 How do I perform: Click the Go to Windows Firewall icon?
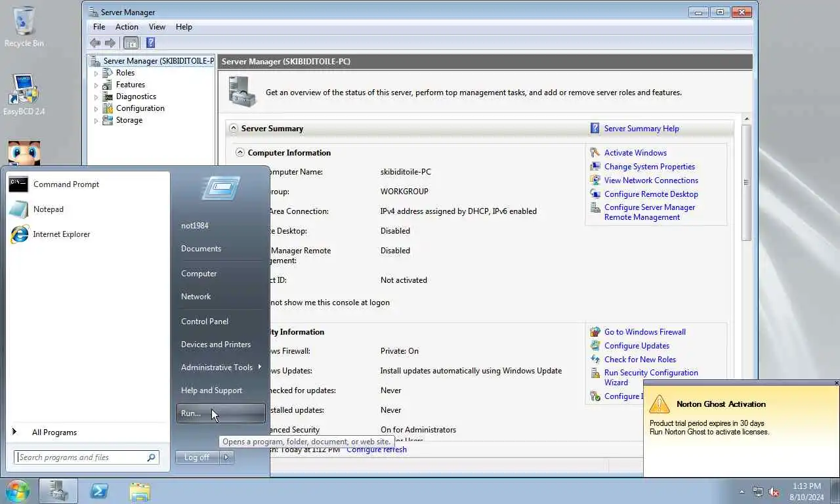point(595,332)
